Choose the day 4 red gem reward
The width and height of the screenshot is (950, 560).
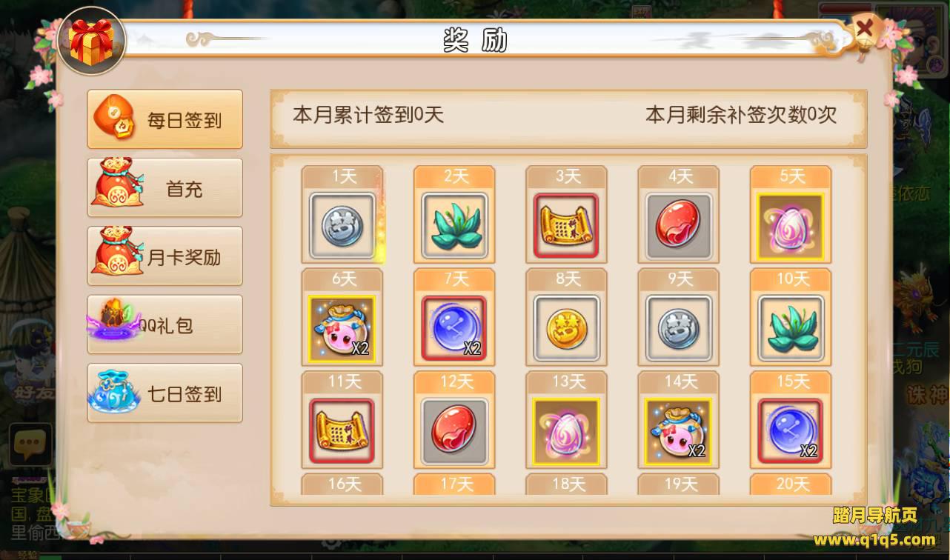pos(678,225)
